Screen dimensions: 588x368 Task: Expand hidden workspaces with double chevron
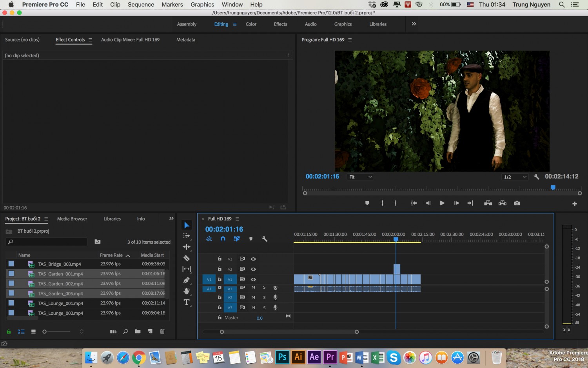[x=414, y=24]
